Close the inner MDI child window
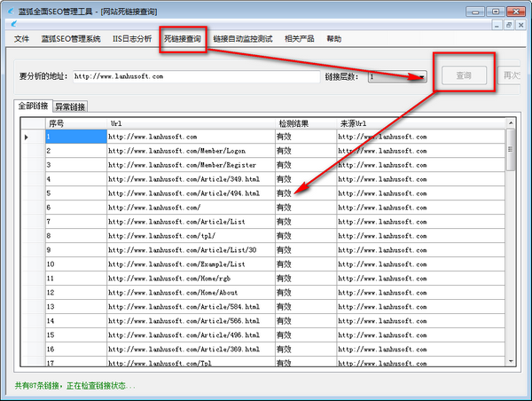The width and height of the screenshot is (532, 401). [x=521, y=26]
